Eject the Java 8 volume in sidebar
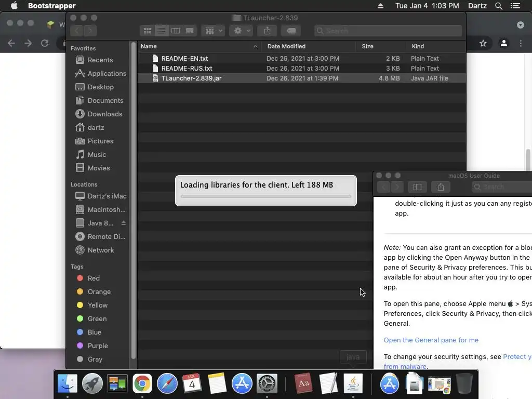Image resolution: width=532 pixels, height=399 pixels. tap(124, 223)
